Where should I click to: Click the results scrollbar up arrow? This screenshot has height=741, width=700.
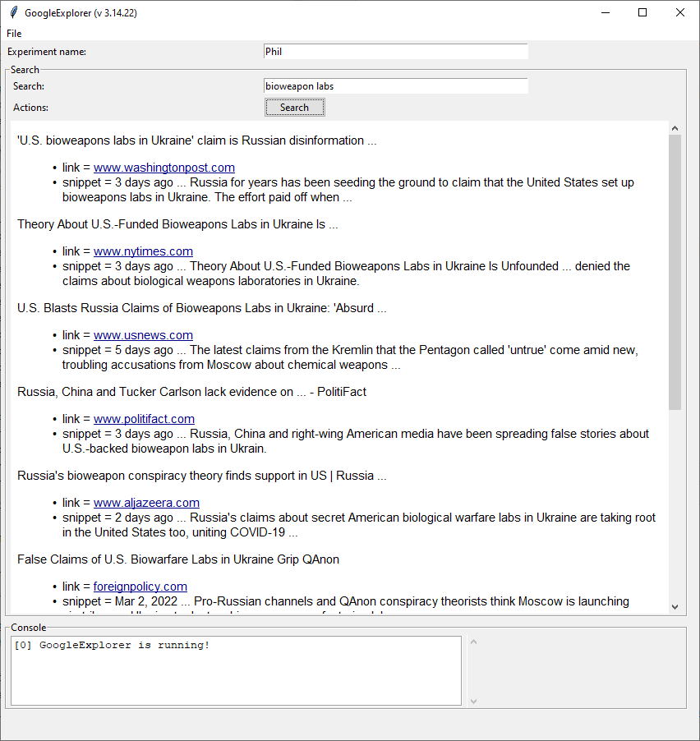click(675, 128)
